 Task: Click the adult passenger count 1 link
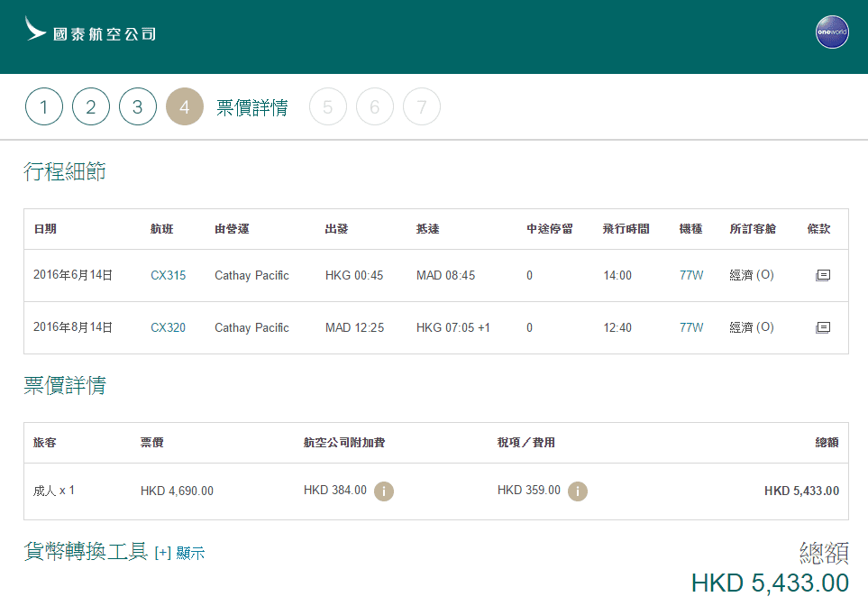click(x=72, y=491)
